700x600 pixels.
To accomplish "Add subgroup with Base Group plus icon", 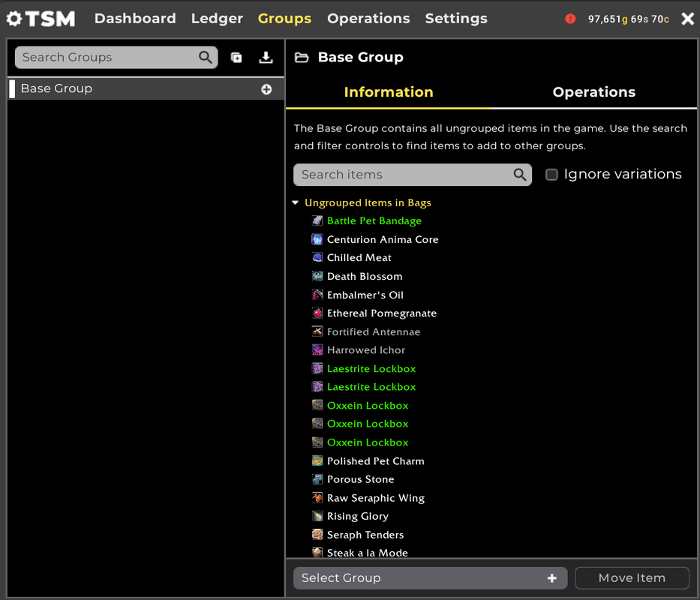I will click(x=266, y=89).
